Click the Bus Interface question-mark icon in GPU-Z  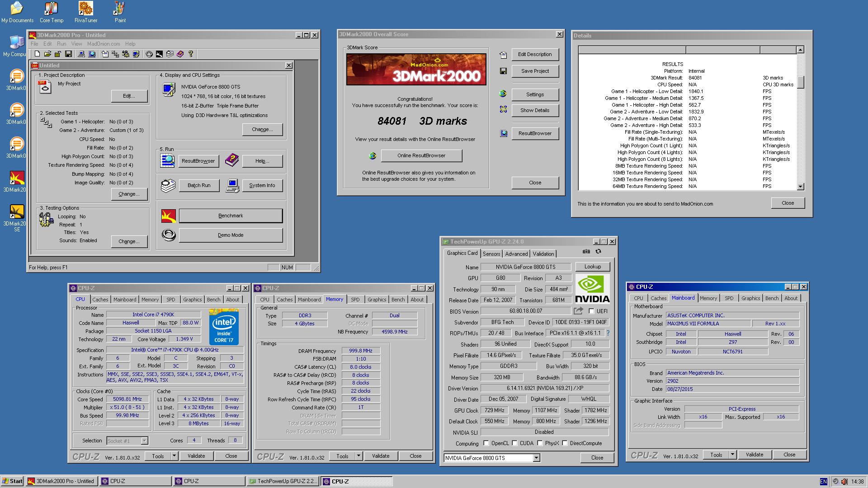pyautogui.click(x=608, y=333)
